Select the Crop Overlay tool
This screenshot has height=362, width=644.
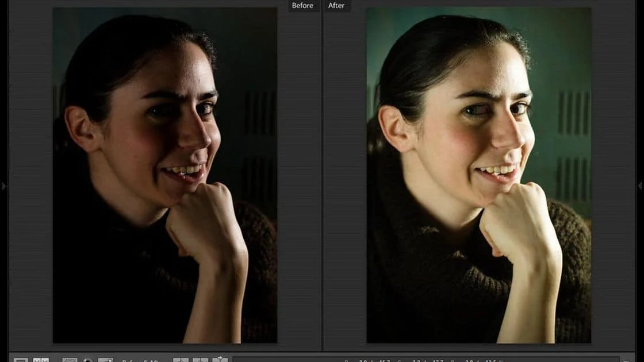[x=70, y=360]
